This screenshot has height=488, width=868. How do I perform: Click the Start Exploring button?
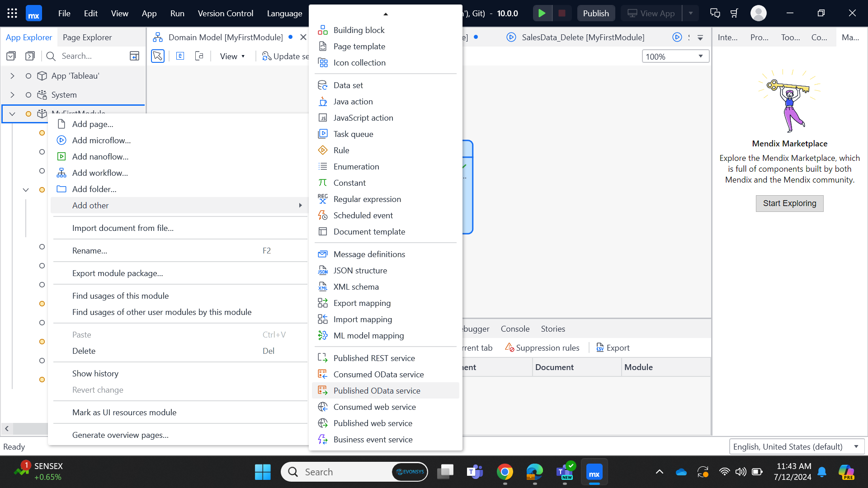click(x=789, y=203)
